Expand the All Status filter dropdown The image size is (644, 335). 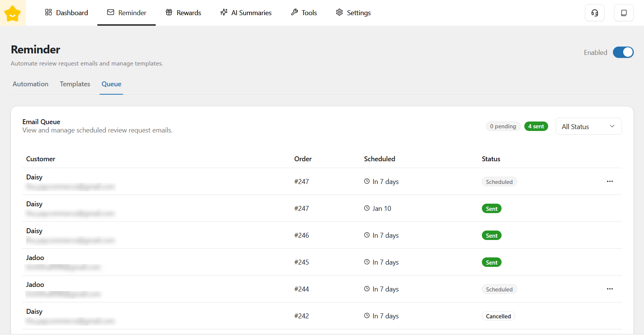click(588, 126)
